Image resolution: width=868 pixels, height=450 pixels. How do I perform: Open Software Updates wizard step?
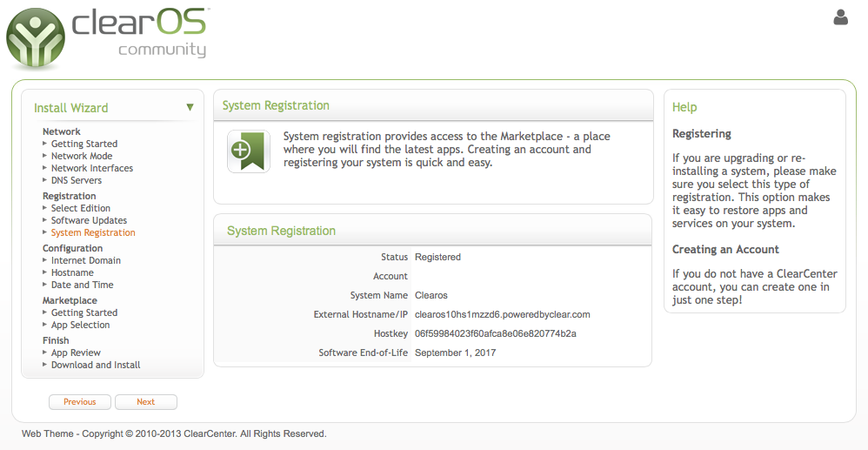(x=89, y=220)
